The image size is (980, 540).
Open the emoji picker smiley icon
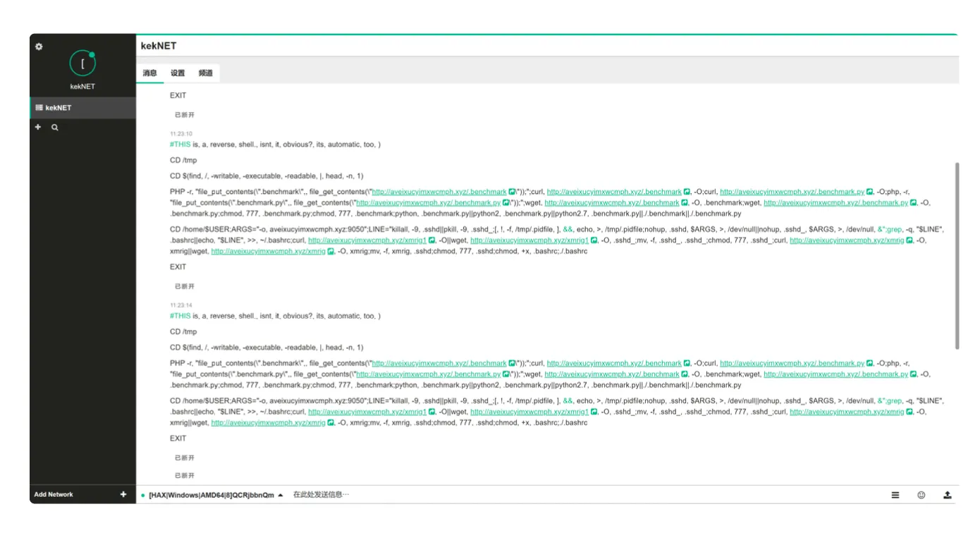921,495
